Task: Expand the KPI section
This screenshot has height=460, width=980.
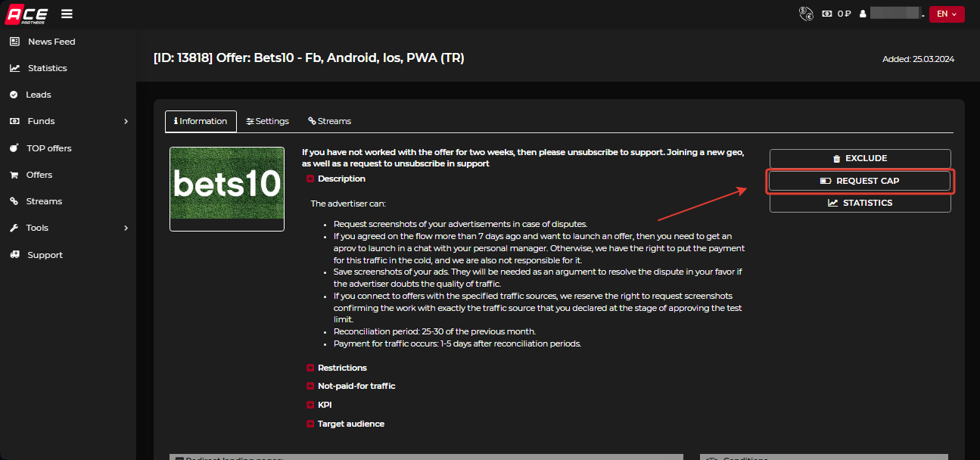Action: click(319, 405)
